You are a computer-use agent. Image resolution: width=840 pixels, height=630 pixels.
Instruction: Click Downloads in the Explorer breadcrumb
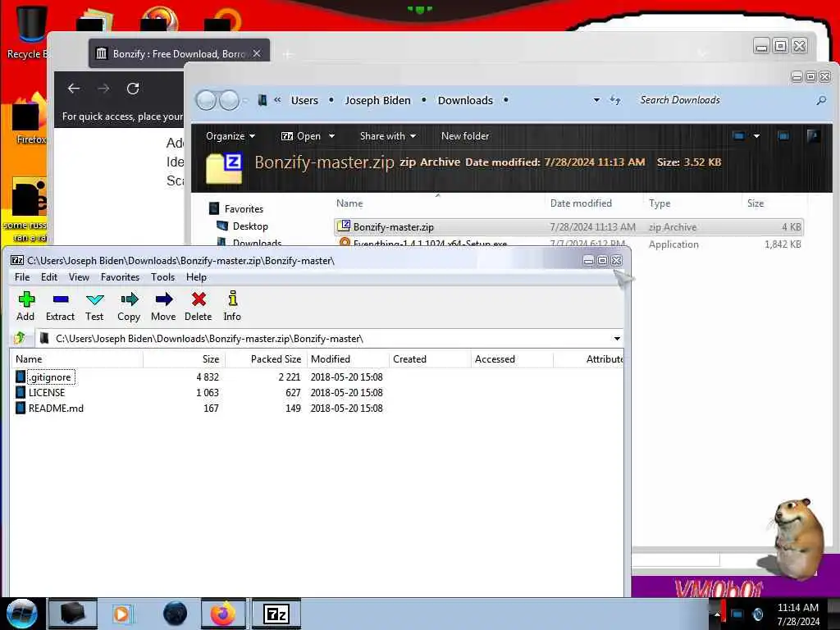click(465, 100)
